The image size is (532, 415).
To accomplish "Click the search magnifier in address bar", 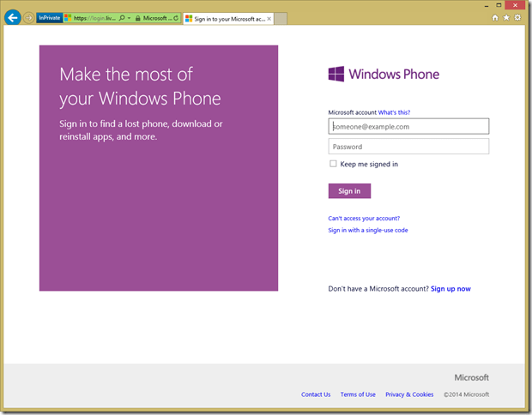I will coord(123,18).
